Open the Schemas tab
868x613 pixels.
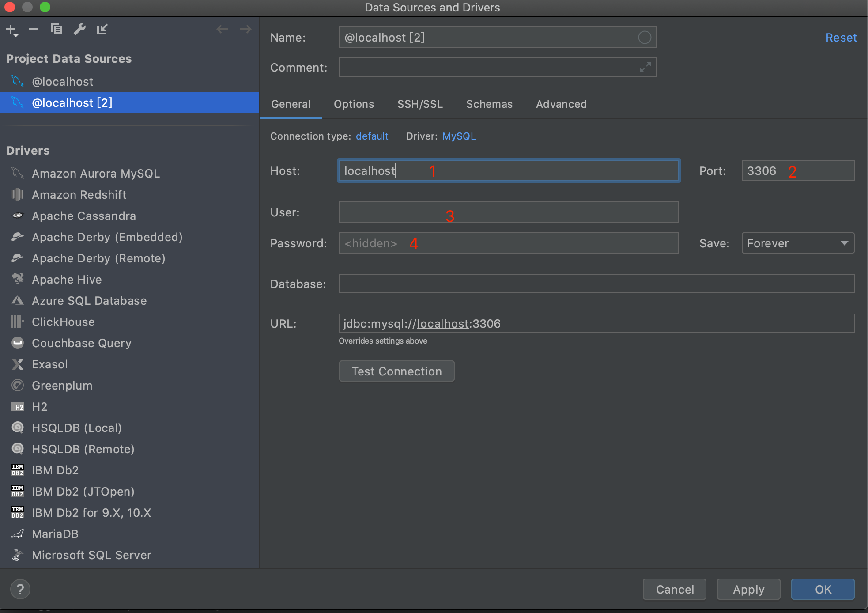pyautogui.click(x=489, y=104)
